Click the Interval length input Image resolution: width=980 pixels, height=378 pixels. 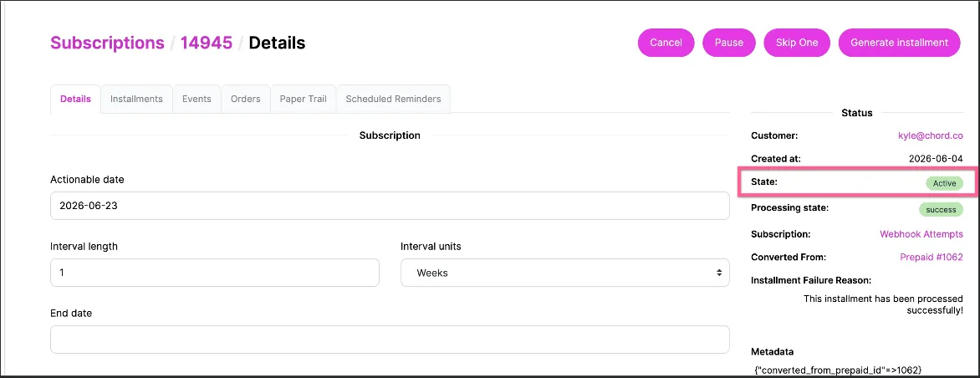tap(214, 273)
